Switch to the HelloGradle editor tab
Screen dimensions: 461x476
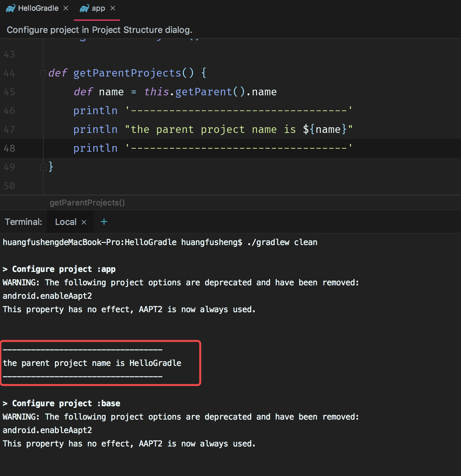pos(38,8)
